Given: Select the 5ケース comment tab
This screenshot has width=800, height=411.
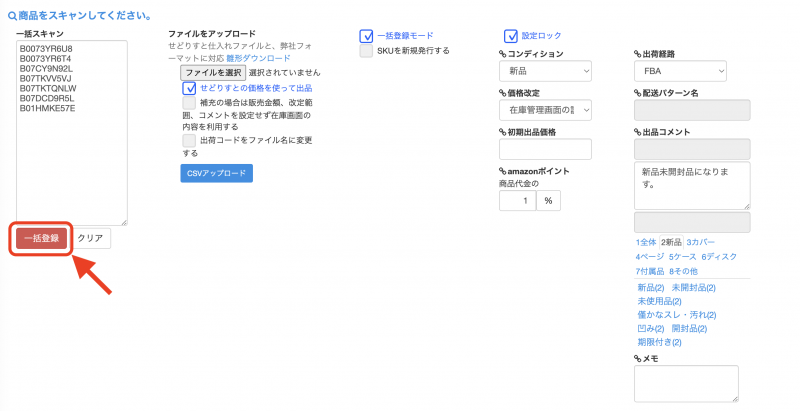Looking at the screenshot, I should [x=682, y=256].
